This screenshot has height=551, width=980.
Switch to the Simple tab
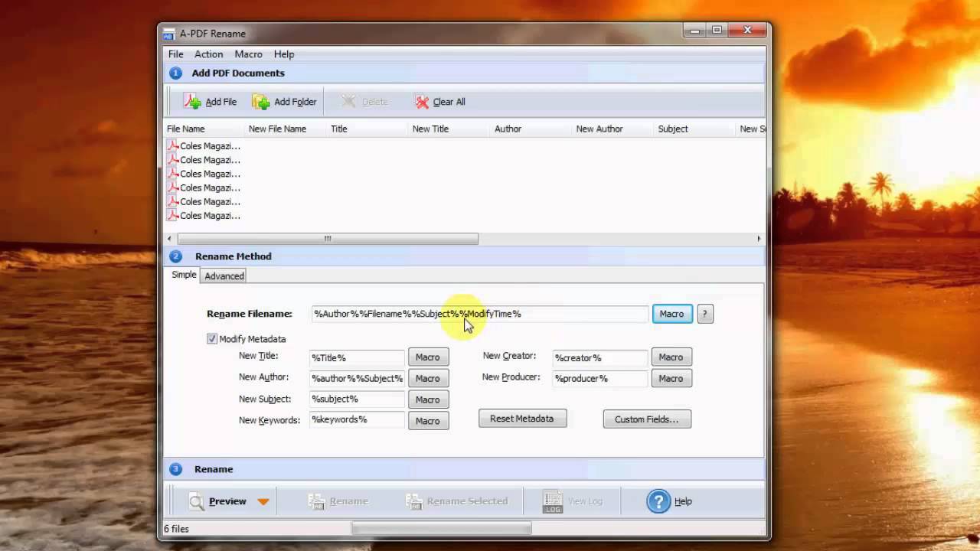(184, 275)
